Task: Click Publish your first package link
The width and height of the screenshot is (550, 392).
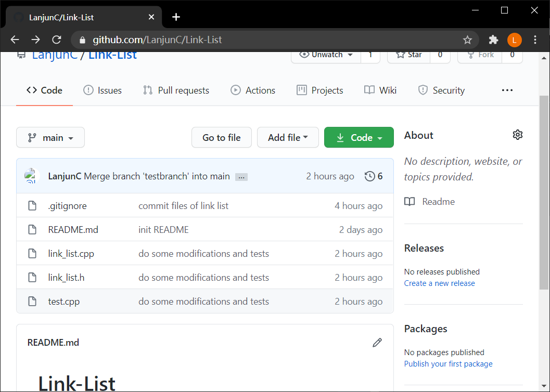Action: (449, 363)
